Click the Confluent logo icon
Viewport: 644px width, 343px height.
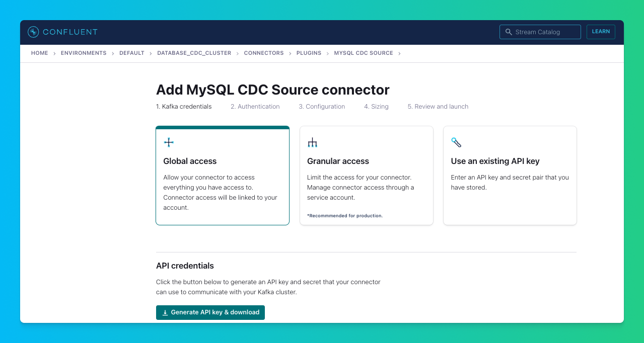pyautogui.click(x=33, y=32)
